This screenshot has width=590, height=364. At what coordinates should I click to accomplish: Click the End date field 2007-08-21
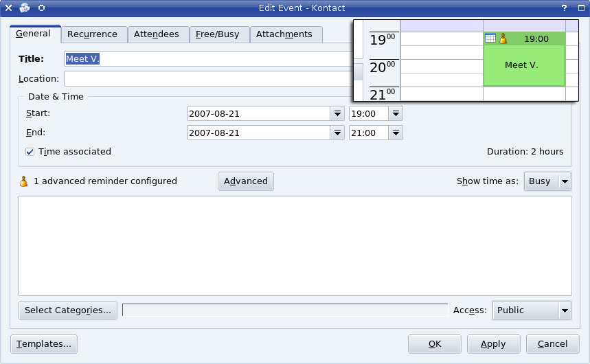(258, 133)
